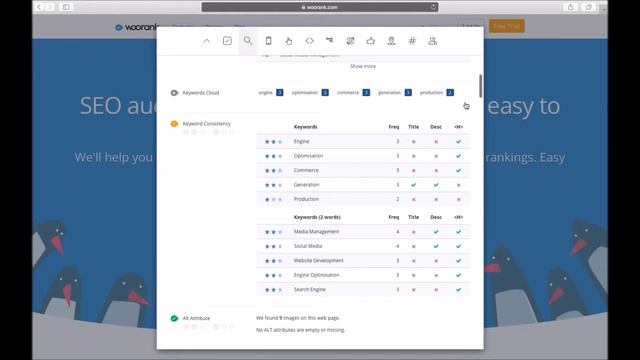Go to the Local map-pin section icon

pyautogui.click(x=391, y=41)
